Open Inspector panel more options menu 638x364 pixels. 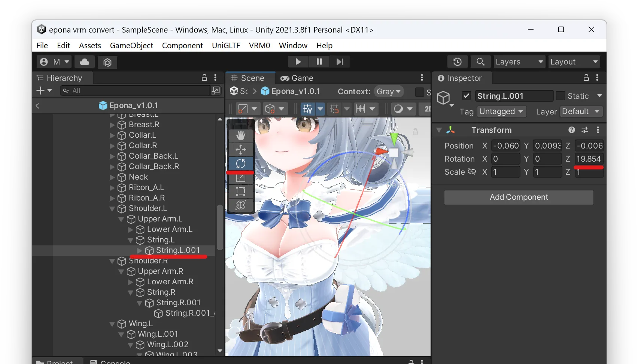click(597, 78)
